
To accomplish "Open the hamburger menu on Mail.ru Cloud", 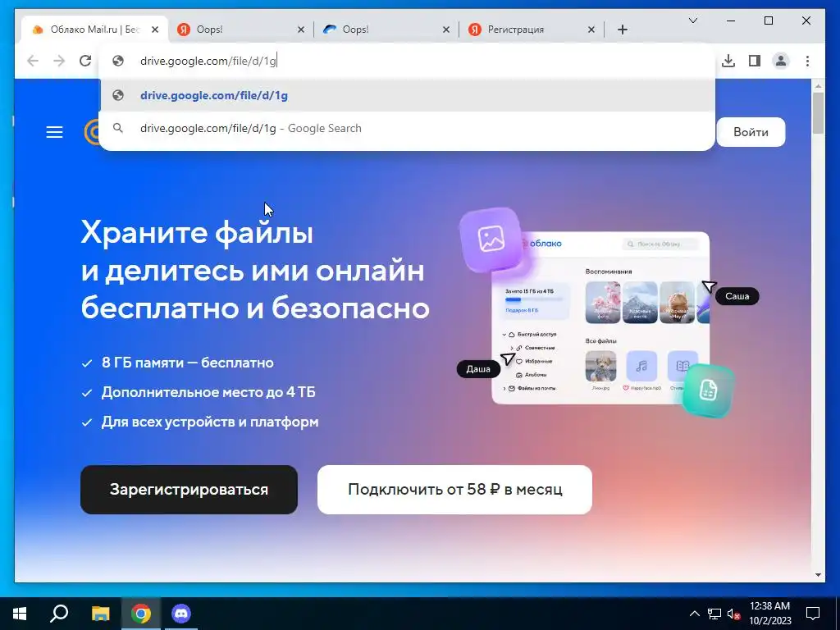I will [x=54, y=132].
